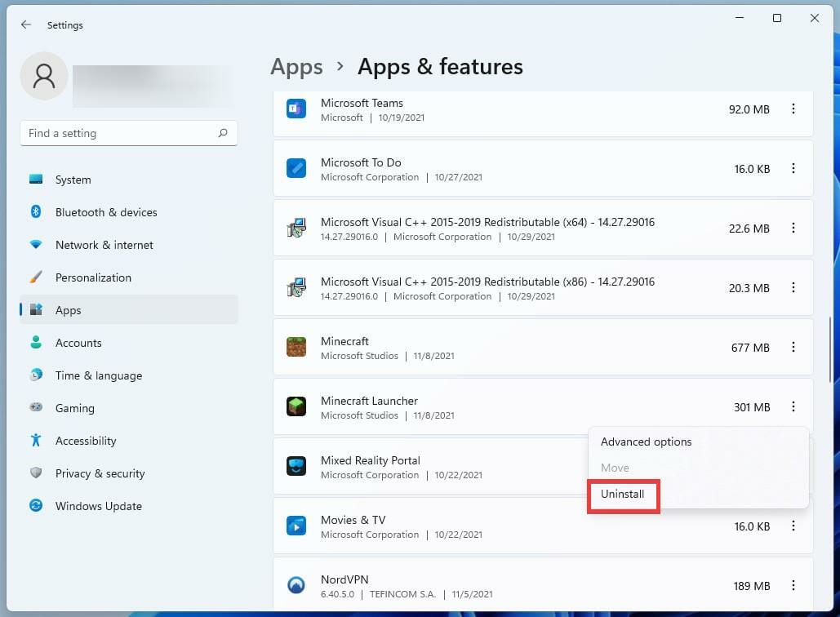The width and height of the screenshot is (840, 617).
Task: Click the Microsoft To Do app name
Action: coord(361,162)
